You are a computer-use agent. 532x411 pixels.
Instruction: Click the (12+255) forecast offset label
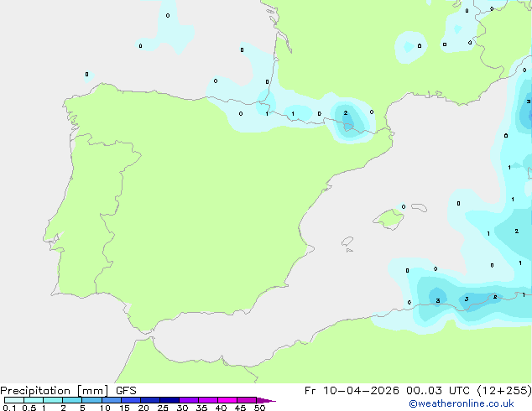pos(504,391)
